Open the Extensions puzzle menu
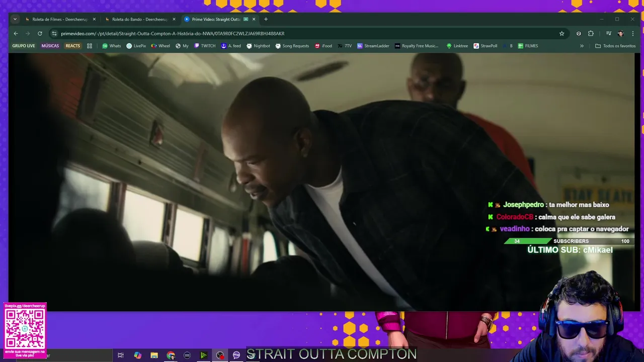The height and width of the screenshot is (362, 644). (x=591, y=33)
